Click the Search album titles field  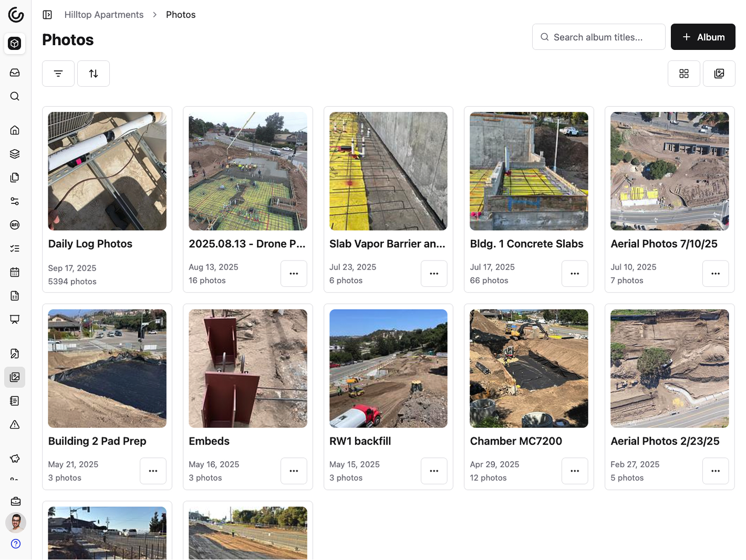coord(599,37)
